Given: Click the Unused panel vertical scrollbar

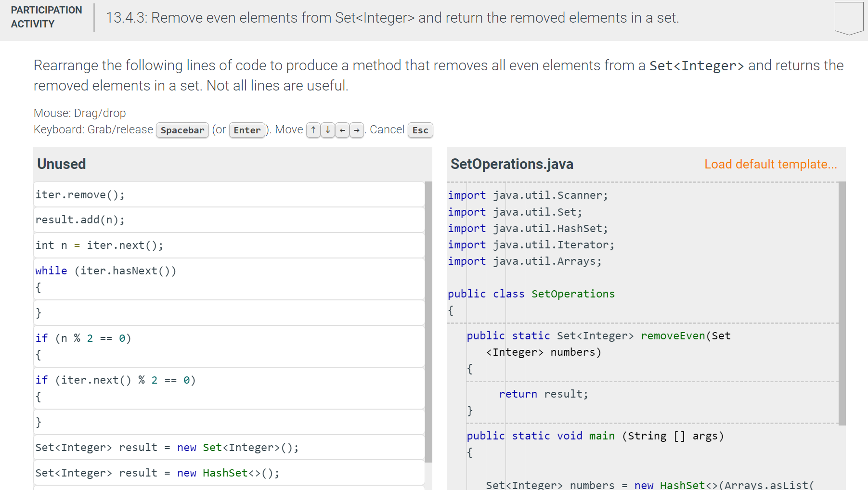Looking at the screenshot, I should (428, 322).
